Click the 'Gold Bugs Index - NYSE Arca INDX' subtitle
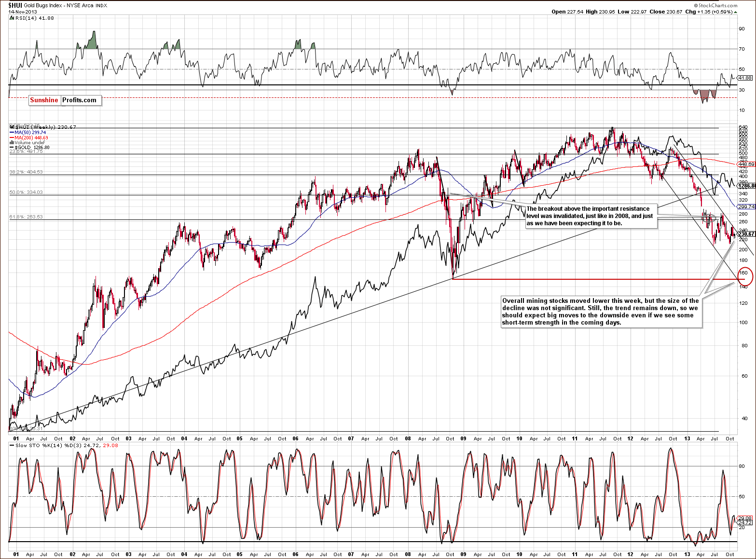Viewport: 756px width, 559px height. pyautogui.click(x=66, y=6)
